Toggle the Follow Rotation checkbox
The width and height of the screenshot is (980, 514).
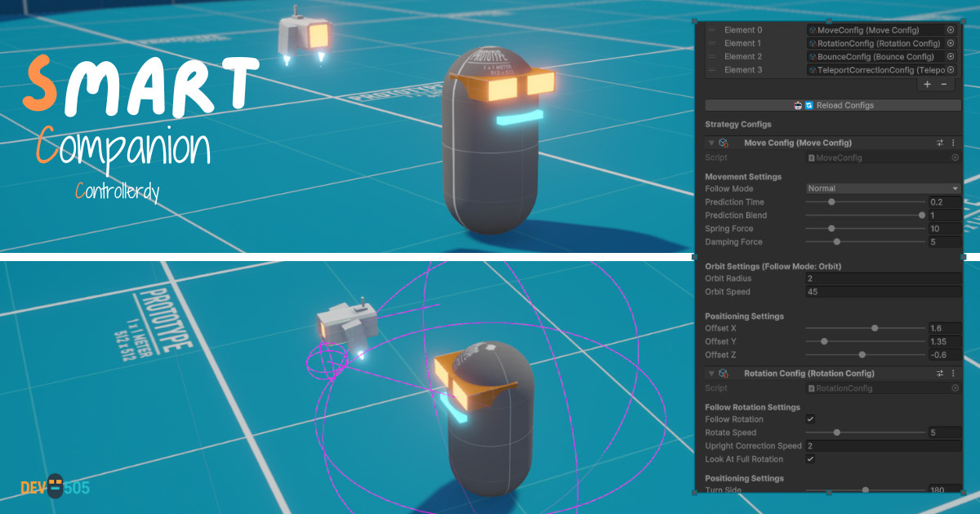pyautogui.click(x=810, y=419)
